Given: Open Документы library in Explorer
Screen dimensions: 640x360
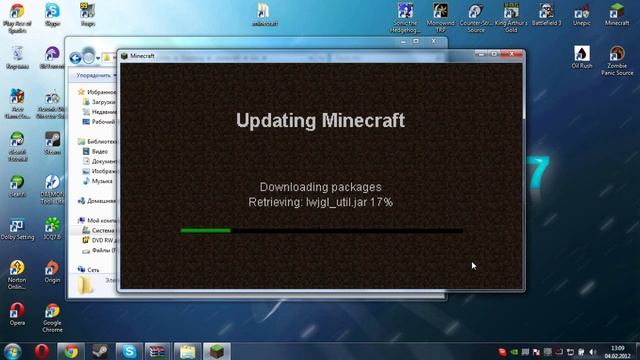Looking at the screenshot, I should [99, 161].
